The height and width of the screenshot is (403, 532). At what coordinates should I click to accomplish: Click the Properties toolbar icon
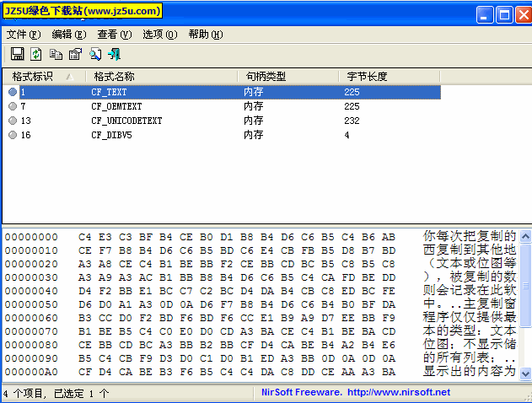click(x=75, y=54)
